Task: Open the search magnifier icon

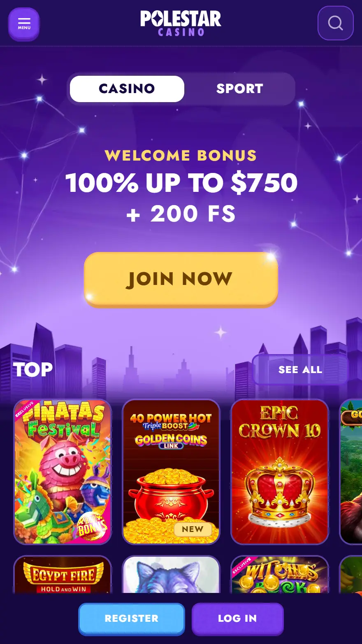Action: point(335,23)
